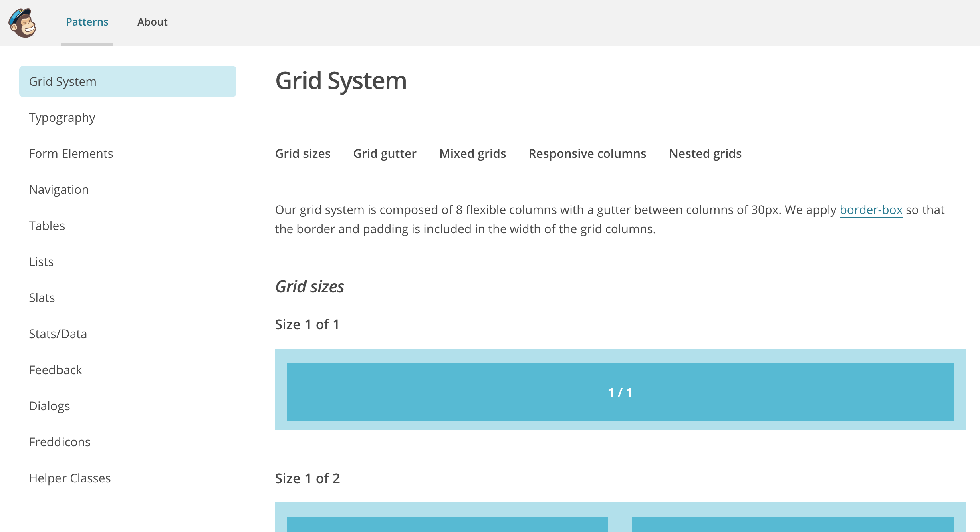Jump to Responsive columns section
980x532 pixels.
(587, 154)
